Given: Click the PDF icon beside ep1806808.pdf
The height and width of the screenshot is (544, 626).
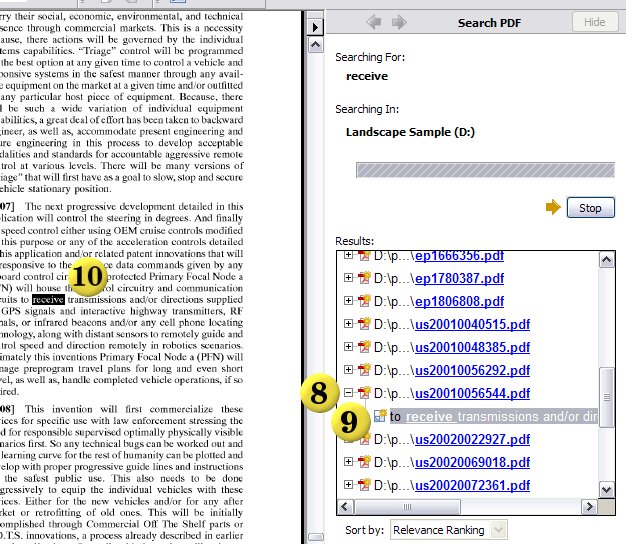Looking at the screenshot, I should point(364,300).
